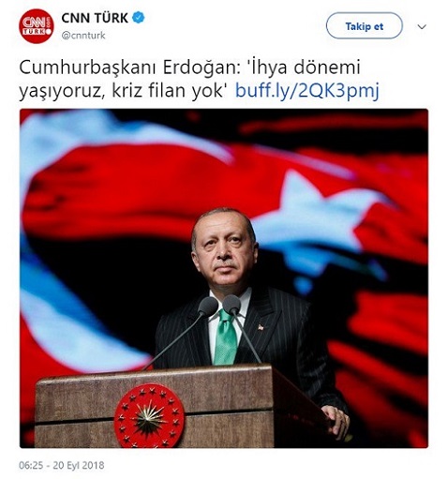Follow the account with Takip et
Screen dimensions: 448x479
coord(365,26)
